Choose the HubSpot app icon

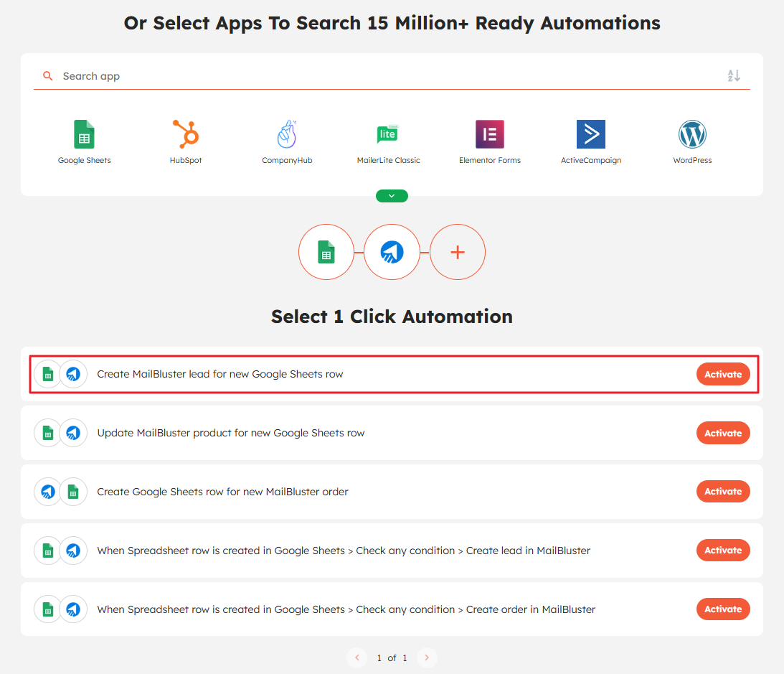[x=186, y=135]
